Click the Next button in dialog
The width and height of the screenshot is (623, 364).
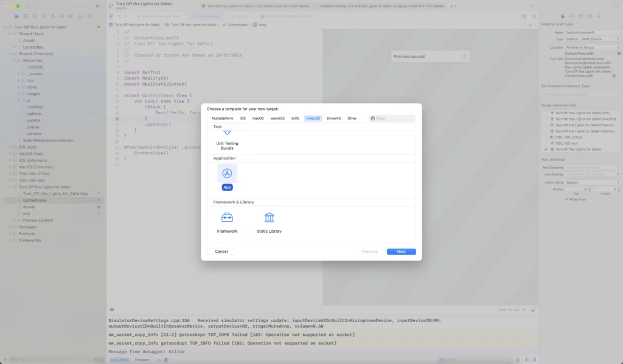[x=402, y=252]
